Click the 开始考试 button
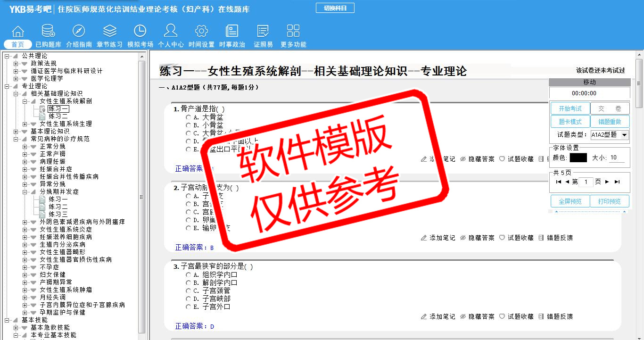The image size is (644, 340). click(x=570, y=108)
